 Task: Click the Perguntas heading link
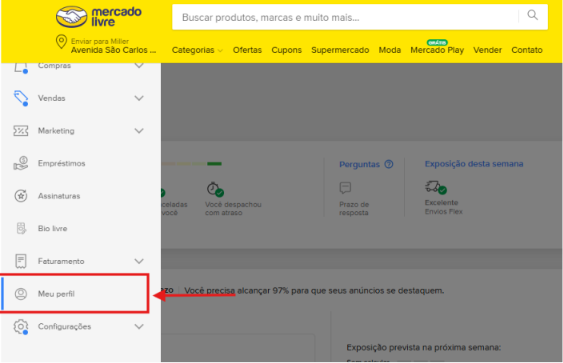[x=359, y=164]
